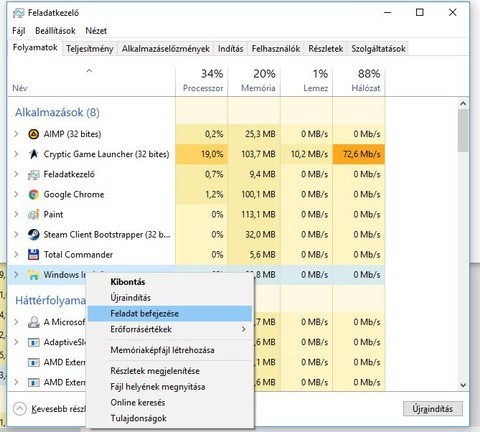Click the A Microsoft process icon
Image resolution: width=480 pixels, height=432 pixels.
[33, 322]
